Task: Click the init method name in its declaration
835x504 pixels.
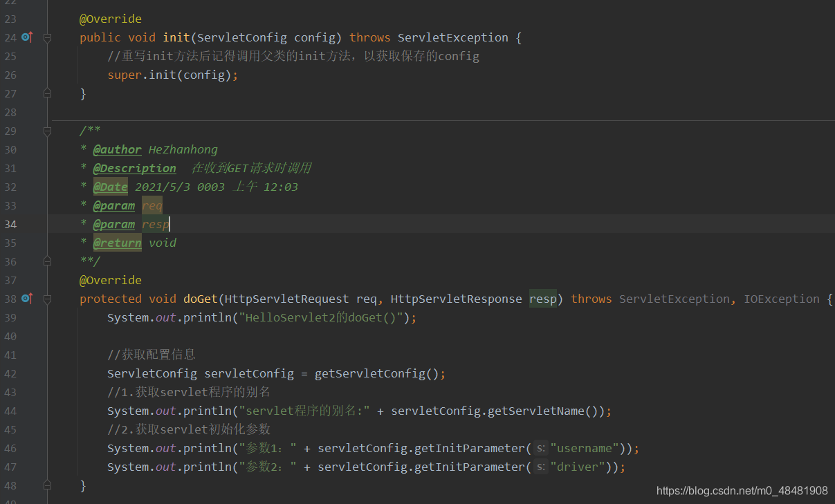Action: click(176, 37)
